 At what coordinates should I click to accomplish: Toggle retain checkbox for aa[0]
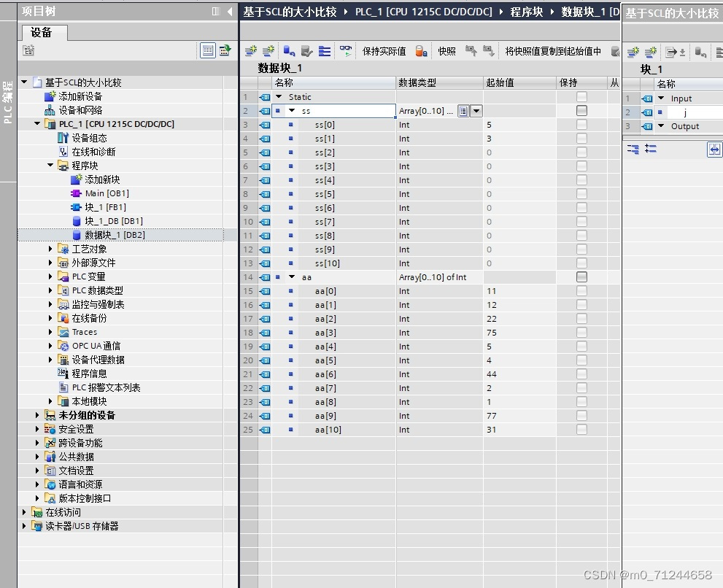582,290
